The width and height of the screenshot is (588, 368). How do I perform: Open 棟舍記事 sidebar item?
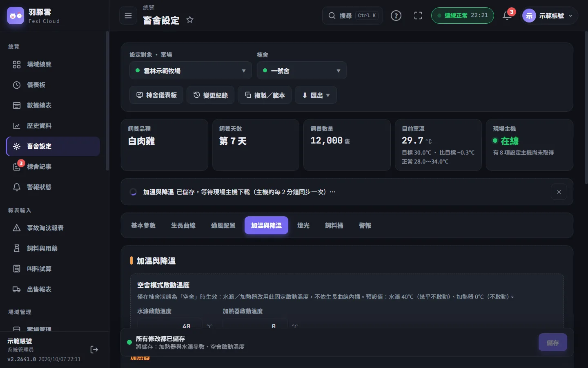pos(53,167)
